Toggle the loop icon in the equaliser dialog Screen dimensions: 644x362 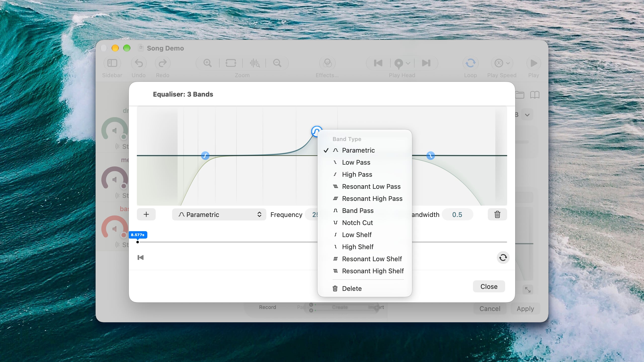503,257
